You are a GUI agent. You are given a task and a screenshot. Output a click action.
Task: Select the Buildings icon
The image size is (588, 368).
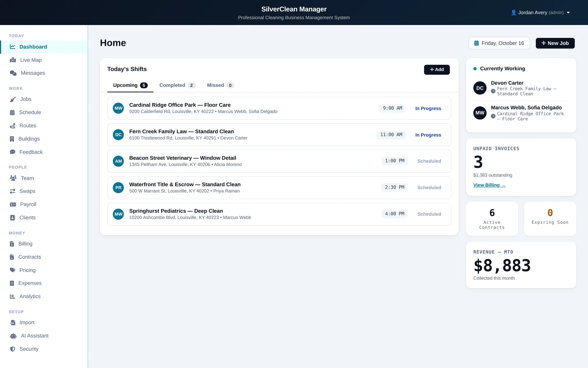pos(12,139)
